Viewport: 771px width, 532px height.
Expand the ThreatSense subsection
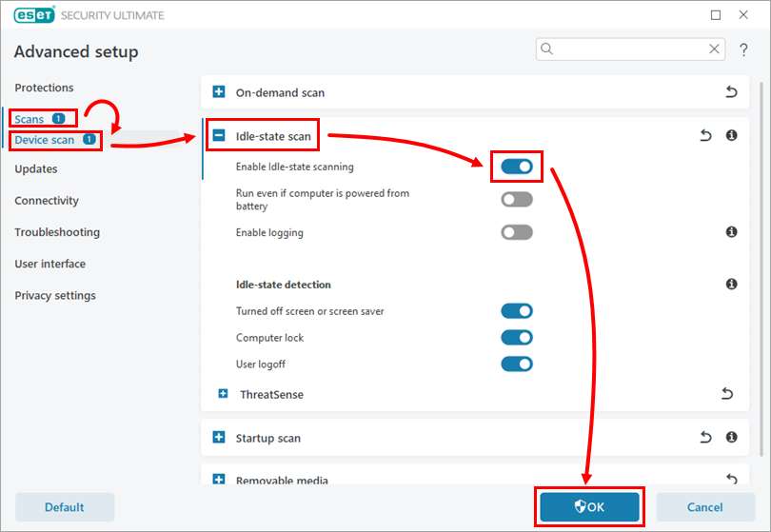tap(223, 394)
